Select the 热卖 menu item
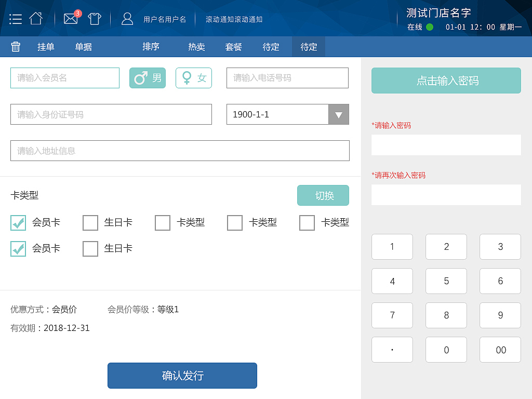This screenshot has width=532, height=399. point(196,46)
